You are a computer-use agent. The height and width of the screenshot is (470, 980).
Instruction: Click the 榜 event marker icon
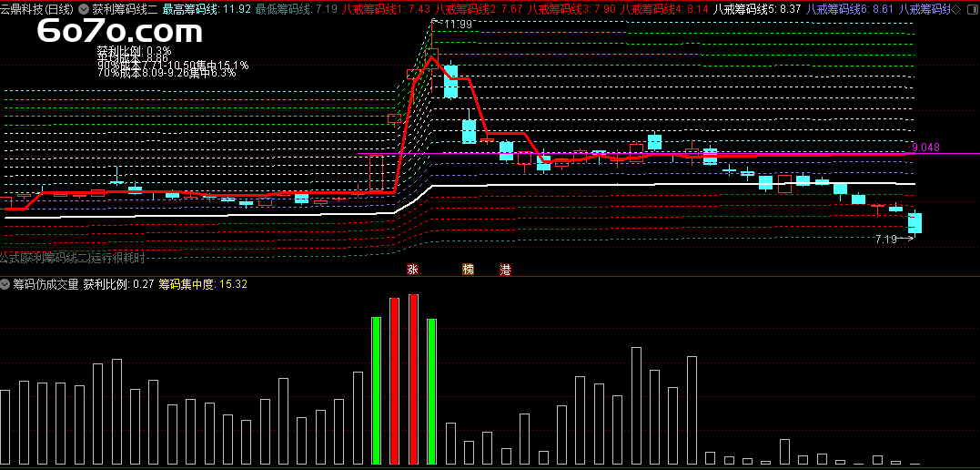468,270
